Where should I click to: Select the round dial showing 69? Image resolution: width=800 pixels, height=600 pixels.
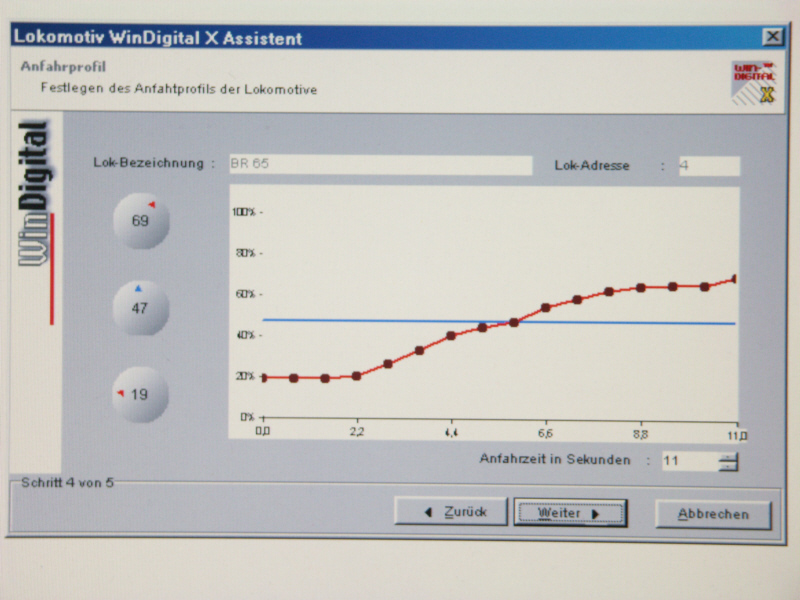click(x=141, y=221)
